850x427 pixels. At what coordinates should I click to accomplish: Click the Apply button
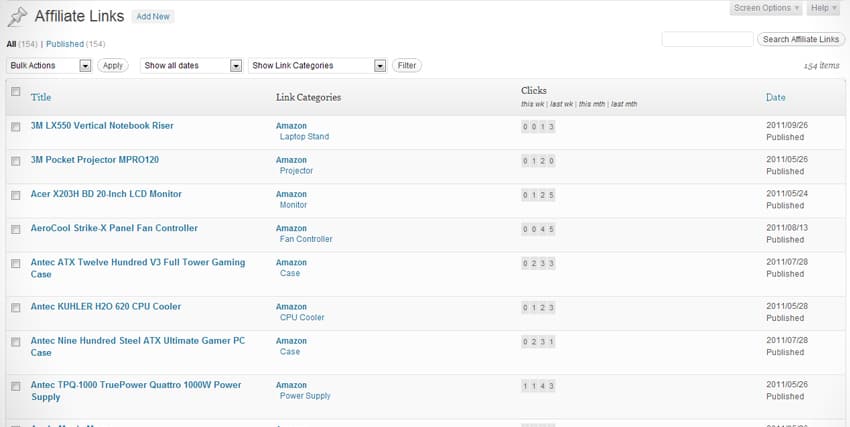(113, 66)
